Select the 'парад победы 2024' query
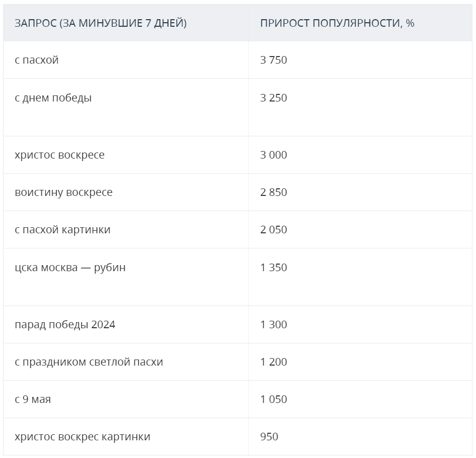 pyautogui.click(x=65, y=325)
